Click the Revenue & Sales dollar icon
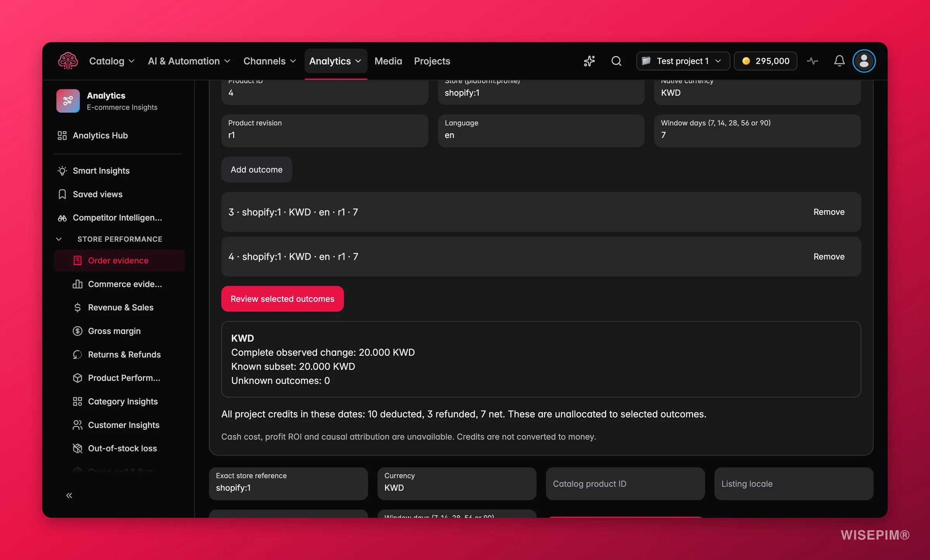 [x=77, y=307]
